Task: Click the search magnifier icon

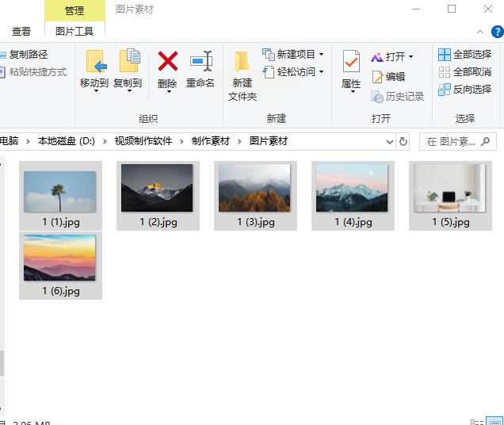Action: 485,141
